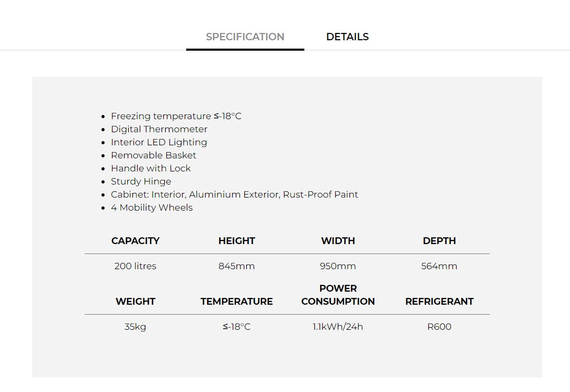Click the Interior LED Lighting bullet item

(159, 142)
